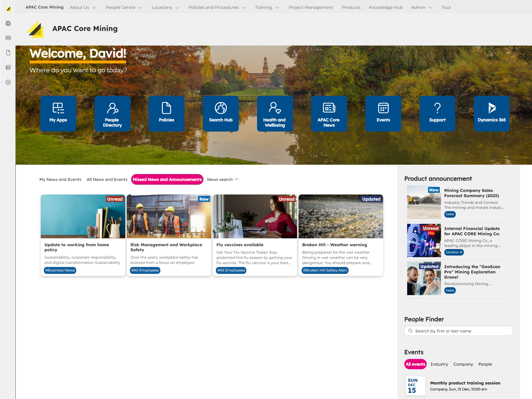Click the Support question mark tile
The width and height of the screenshot is (532, 399).
click(x=437, y=114)
